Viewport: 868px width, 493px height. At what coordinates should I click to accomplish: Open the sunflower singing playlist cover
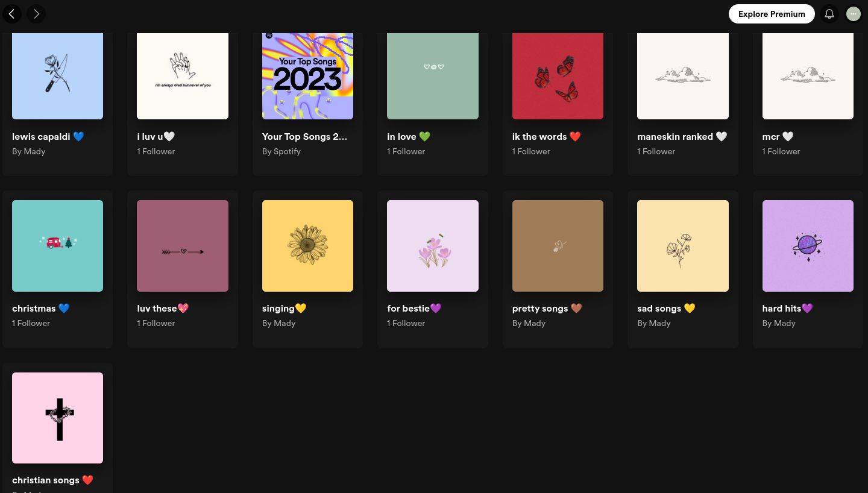pyautogui.click(x=307, y=246)
